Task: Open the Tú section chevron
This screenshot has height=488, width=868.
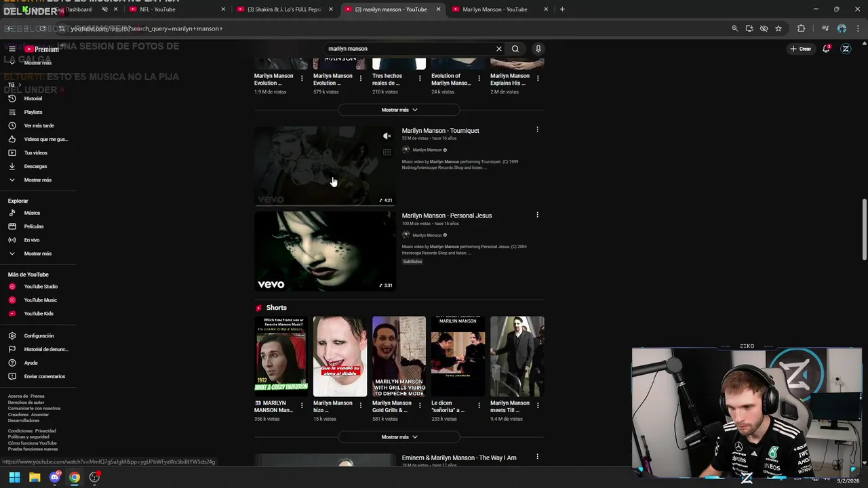Action: coord(19,85)
